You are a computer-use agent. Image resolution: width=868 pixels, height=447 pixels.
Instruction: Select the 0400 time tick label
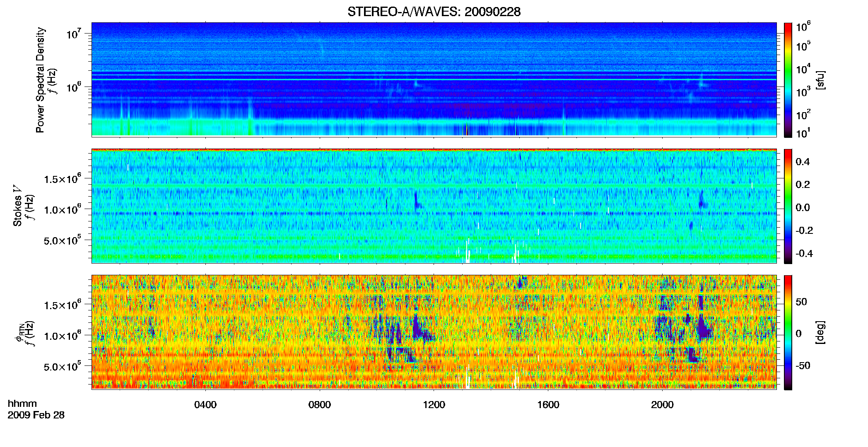(x=205, y=405)
